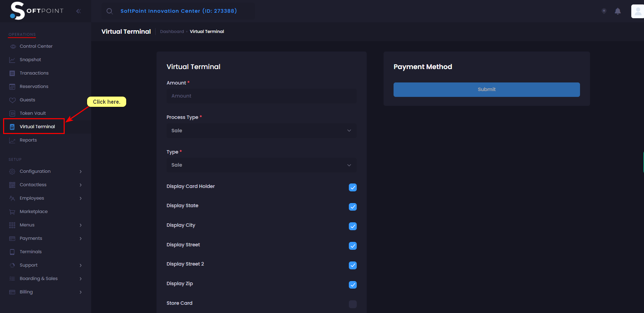Click the Token Vault safe icon
Viewport: 644px width, 313px height.
[x=12, y=113]
